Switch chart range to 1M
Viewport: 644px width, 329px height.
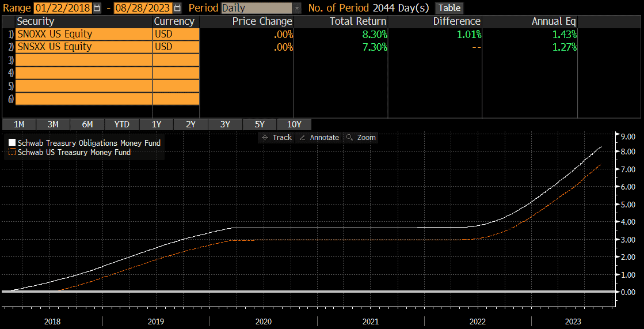tap(19, 124)
